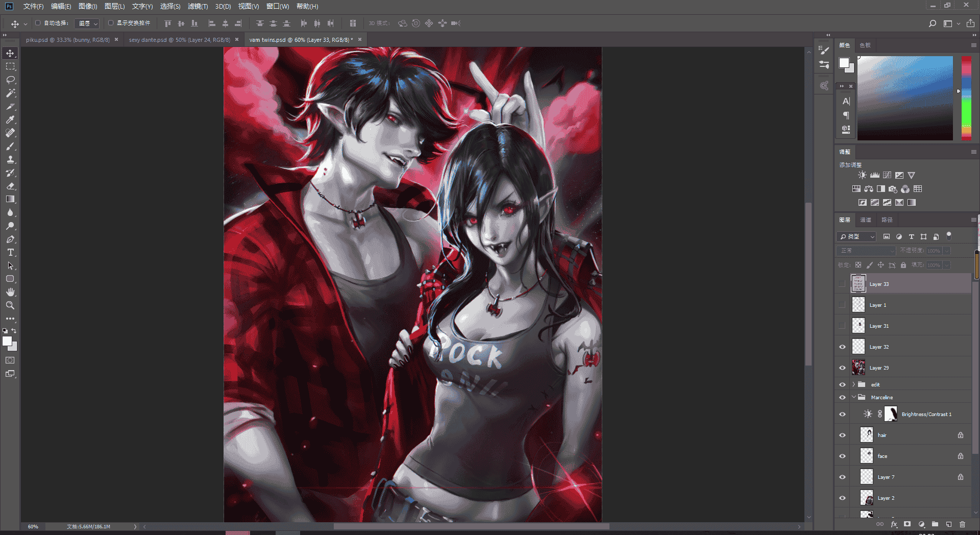Select the Hand tool
Screen dimensions: 980x535
coord(10,292)
